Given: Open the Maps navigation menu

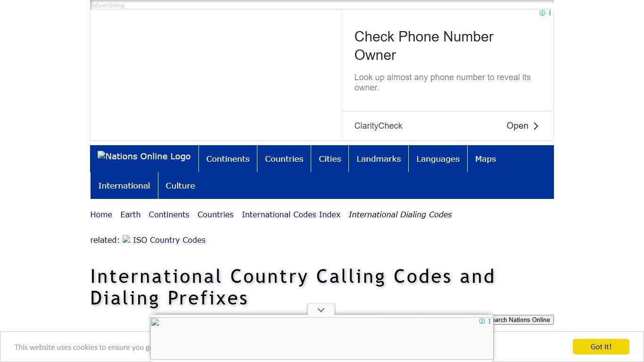Looking at the screenshot, I should 485,159.
